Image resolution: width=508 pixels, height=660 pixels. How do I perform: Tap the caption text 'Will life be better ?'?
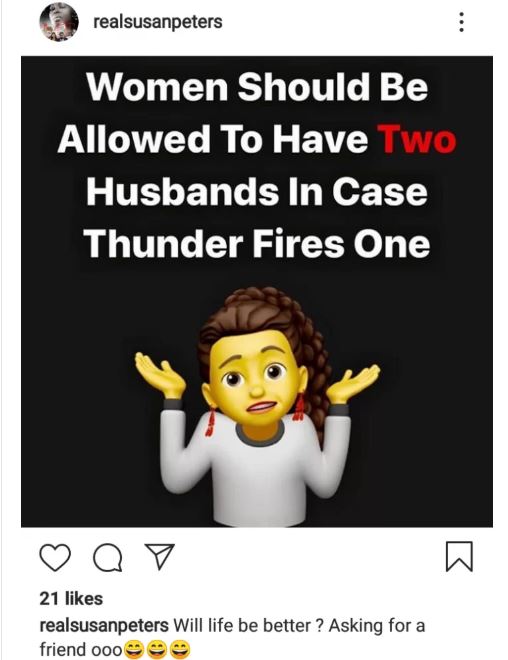pos(249,625)
